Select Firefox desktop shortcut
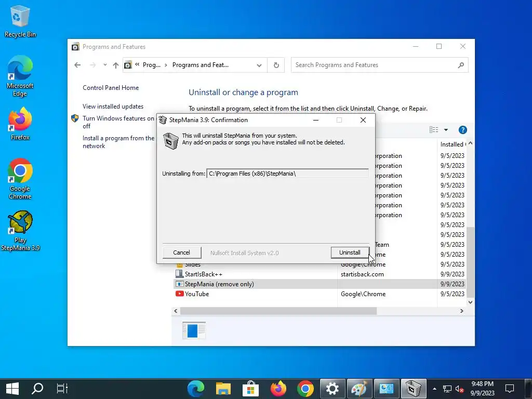 pos(20,124)
